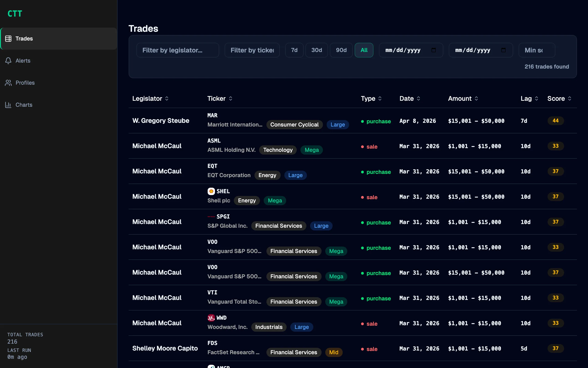
Task: Click the Mega cap tag on ASML row
Action: point(311,150)
